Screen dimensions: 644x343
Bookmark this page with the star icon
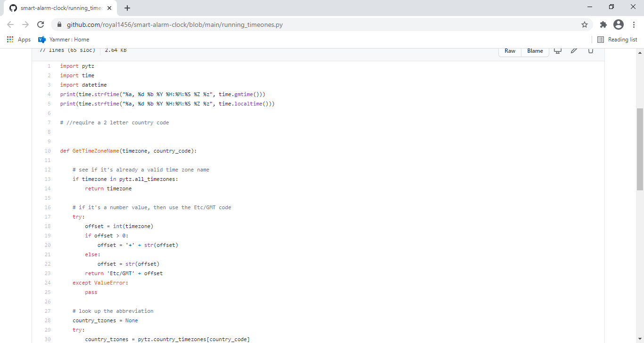(585, 24)
